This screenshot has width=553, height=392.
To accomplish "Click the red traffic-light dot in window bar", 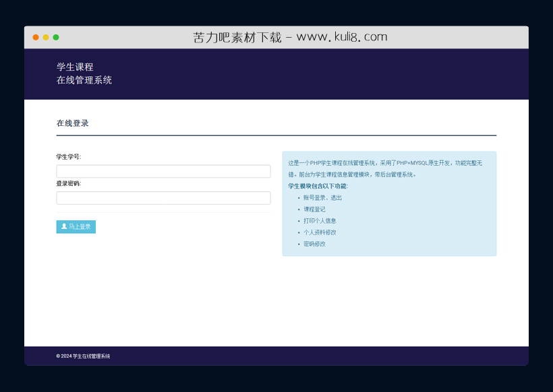I will click(x=34, y=37).
